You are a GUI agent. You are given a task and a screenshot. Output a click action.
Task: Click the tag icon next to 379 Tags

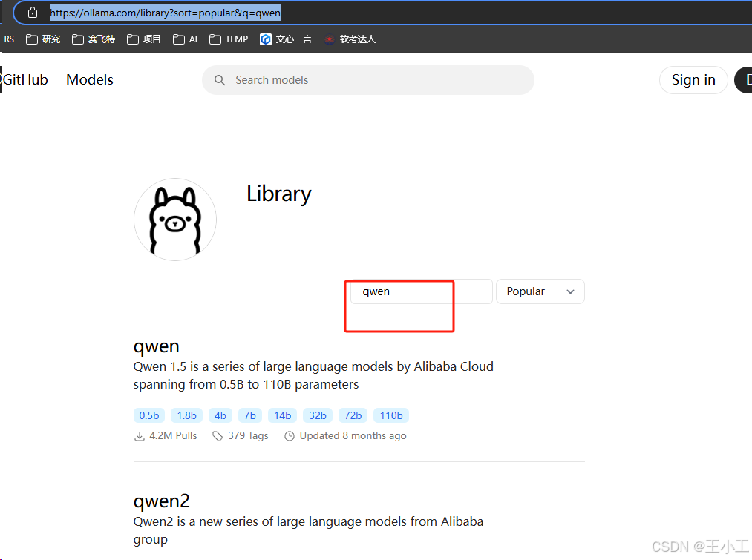tap(218, 436)
